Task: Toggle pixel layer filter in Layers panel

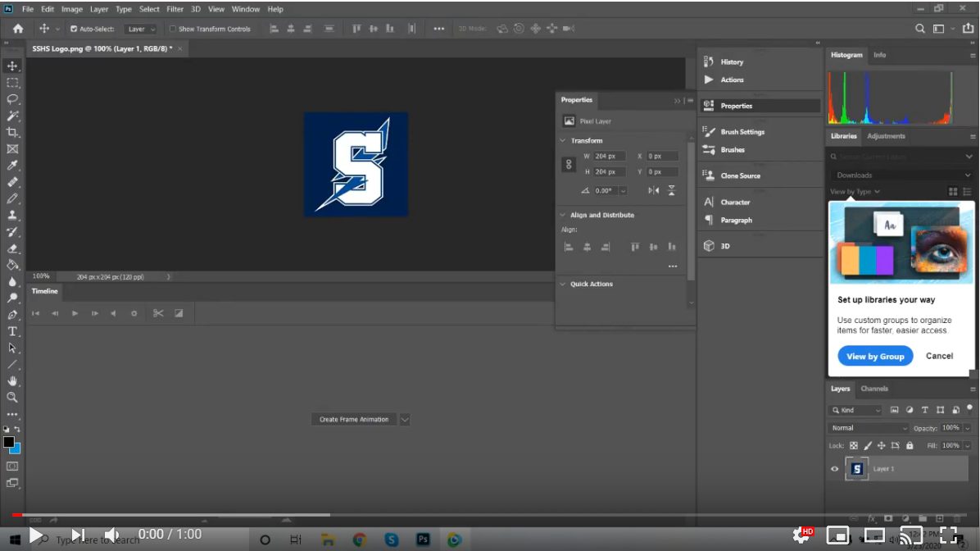Action: tap(895, 410)
